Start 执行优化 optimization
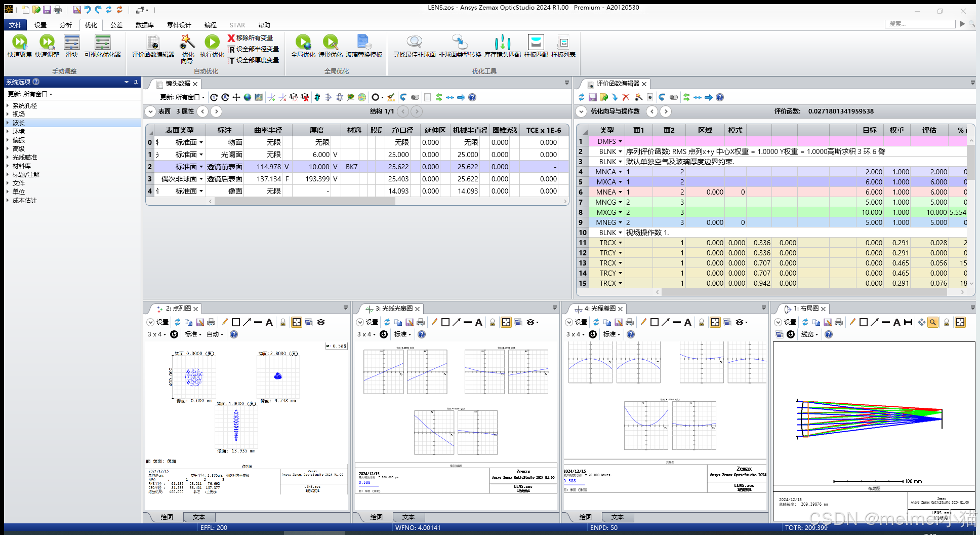 click(212, 46)
